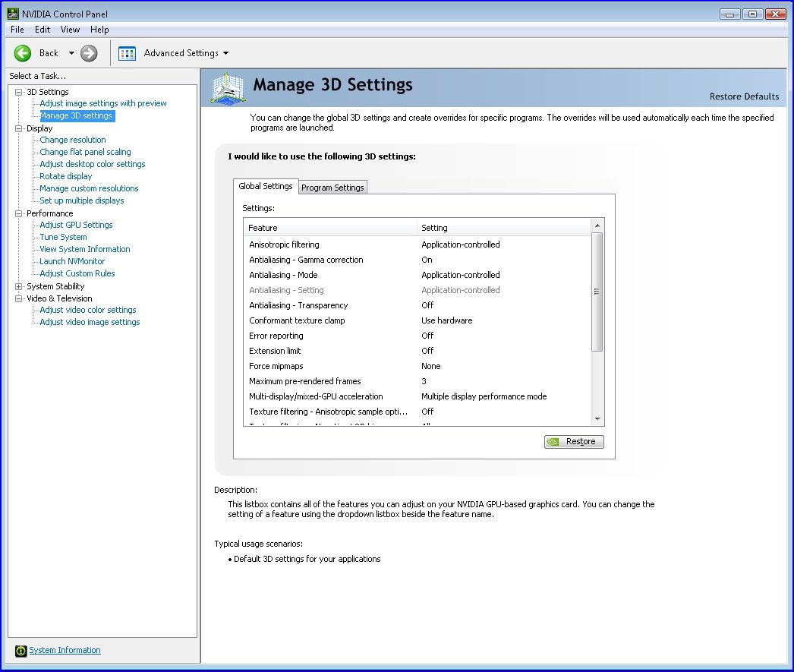
Task: Open Adjust video image settings
Action: point(90,322)
